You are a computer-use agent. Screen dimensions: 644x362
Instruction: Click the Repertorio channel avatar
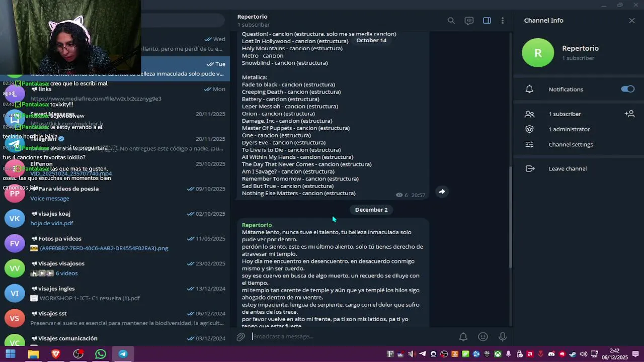538,52
